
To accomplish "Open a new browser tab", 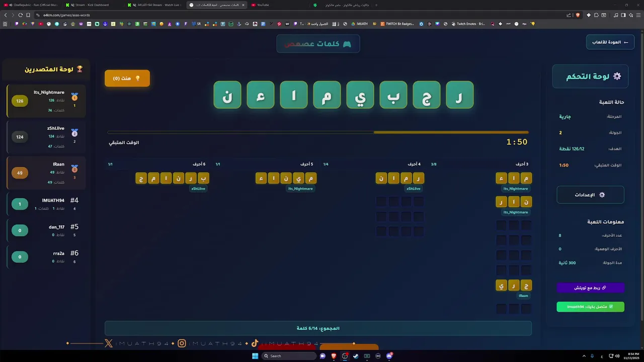I will click(376, 5).
